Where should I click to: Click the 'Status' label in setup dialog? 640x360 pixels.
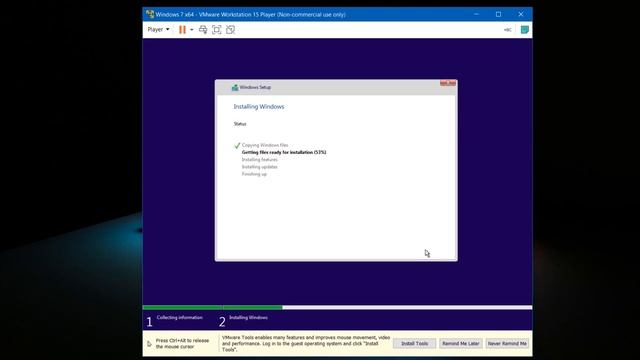[240, 124]
